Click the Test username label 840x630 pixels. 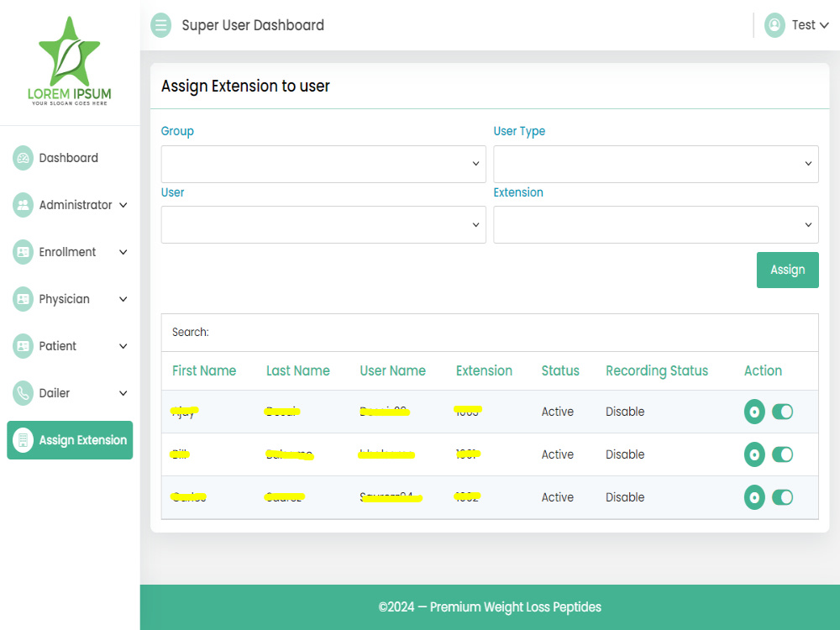point(804,25)
